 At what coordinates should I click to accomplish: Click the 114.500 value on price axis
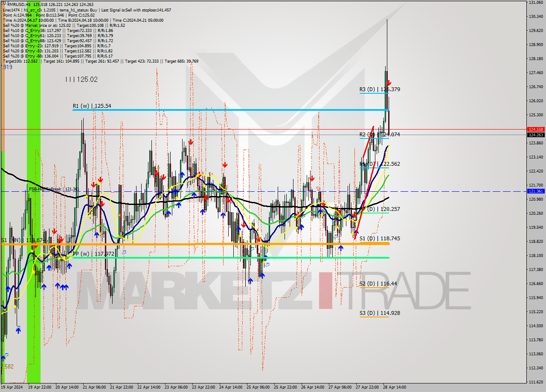coord(536,326)
